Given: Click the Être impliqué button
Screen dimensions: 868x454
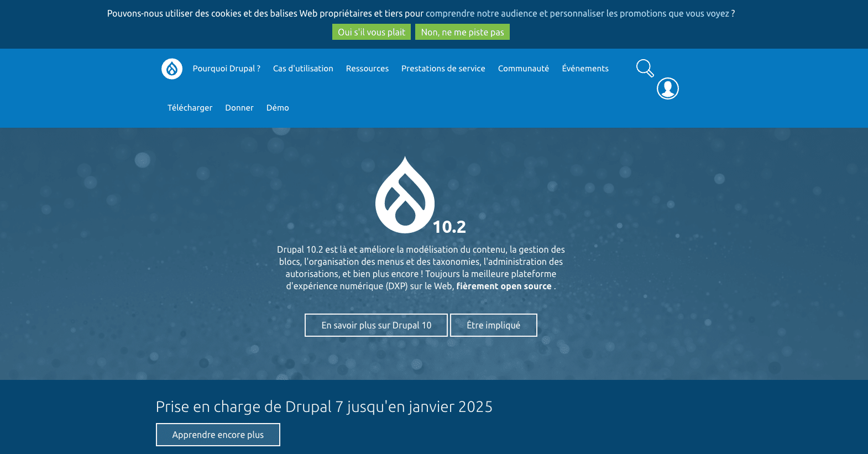Looking at the screenshot, I should coord(494,325).
